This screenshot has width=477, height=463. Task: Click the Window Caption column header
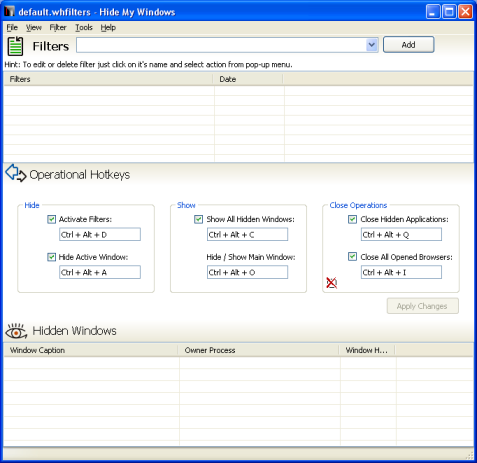point(91,350)
